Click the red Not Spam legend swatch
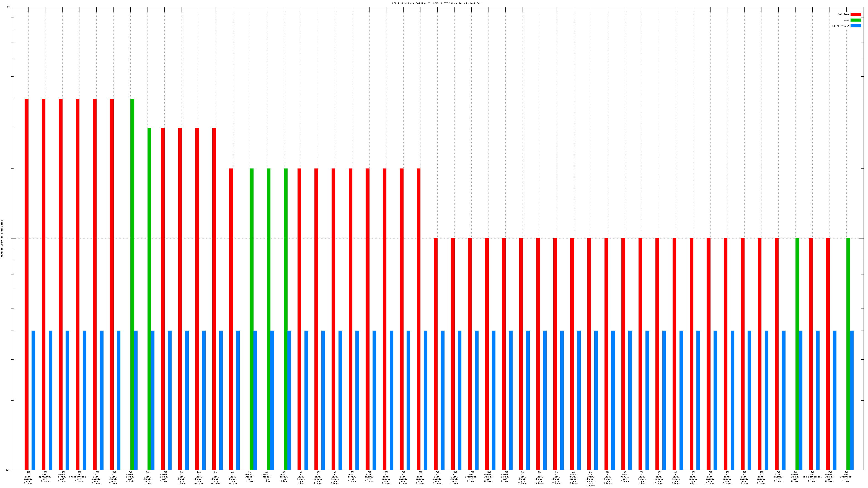 tap(855, 14)
